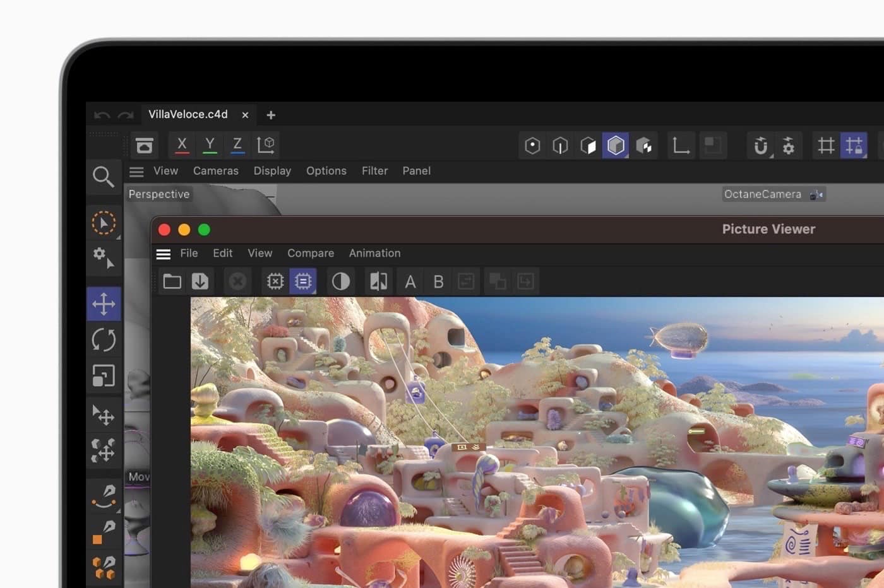Open the Animation menu
The height and width of the screenshot is (588, 884).
click(x=375, y=253)
